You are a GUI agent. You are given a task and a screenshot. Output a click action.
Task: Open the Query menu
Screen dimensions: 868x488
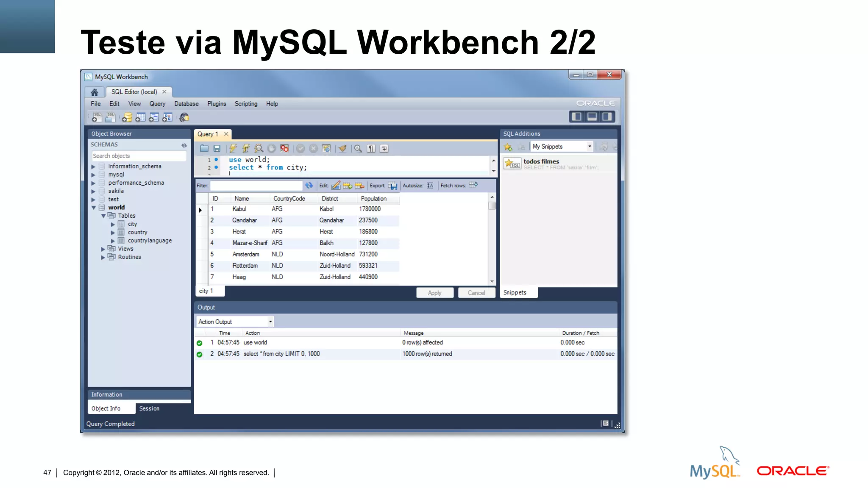coord(157,104)
